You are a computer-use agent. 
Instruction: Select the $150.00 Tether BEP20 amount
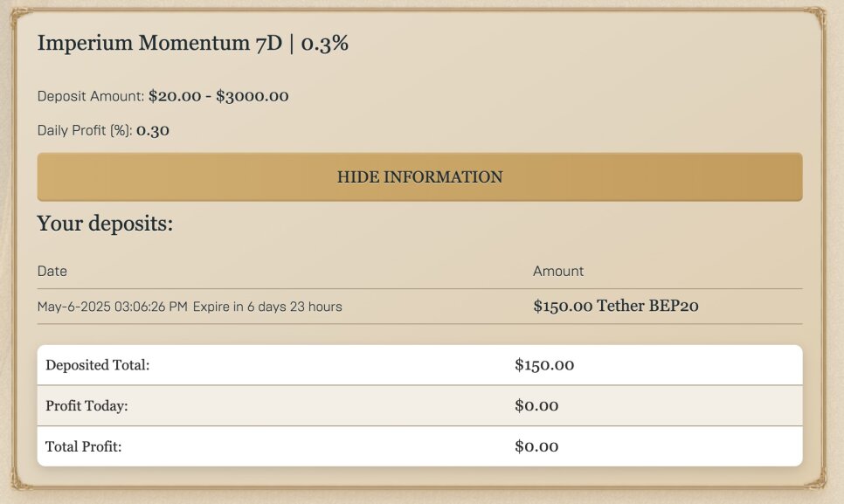coord(616,306)
